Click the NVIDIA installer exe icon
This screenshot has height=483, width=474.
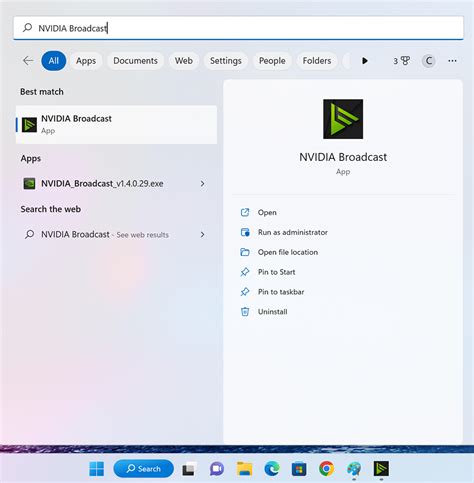tap(29, 183)
